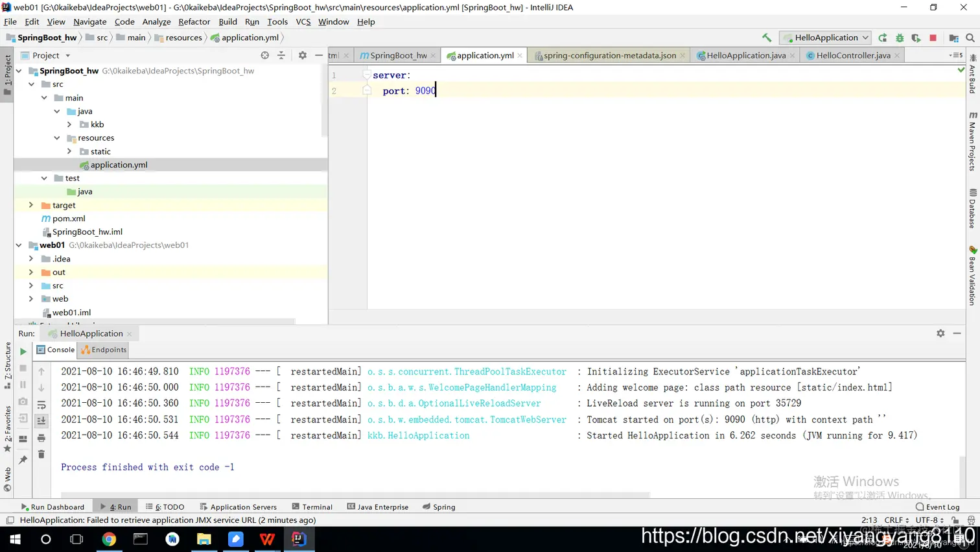Stop the application using the red square
The width and height of the screenshot is (980, 552).
pos(933,38)
